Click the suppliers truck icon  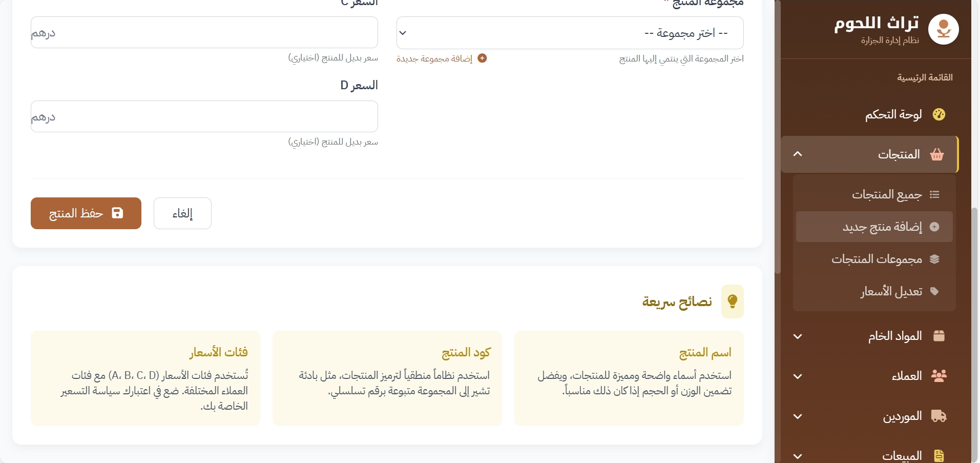coord(939,416)
